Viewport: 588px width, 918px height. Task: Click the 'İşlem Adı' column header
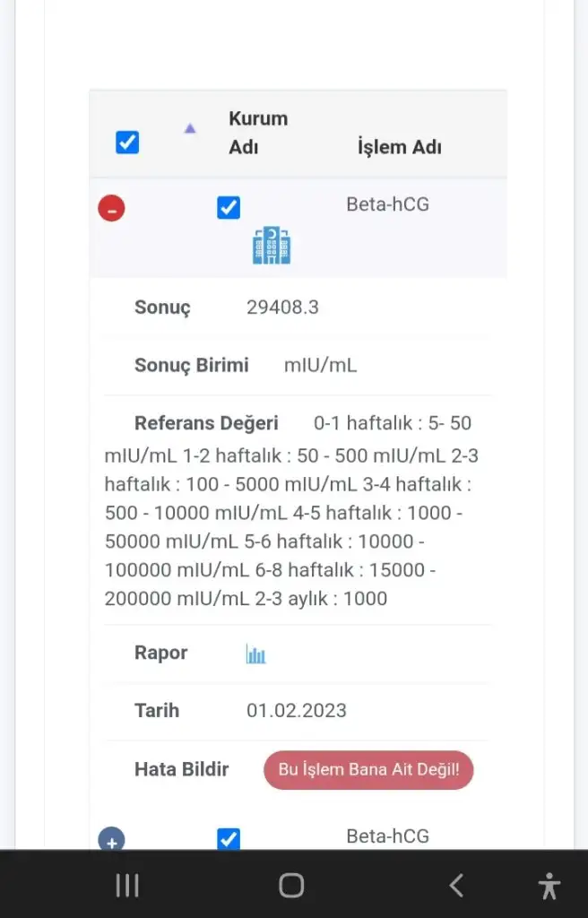click(x=400, y=146)
